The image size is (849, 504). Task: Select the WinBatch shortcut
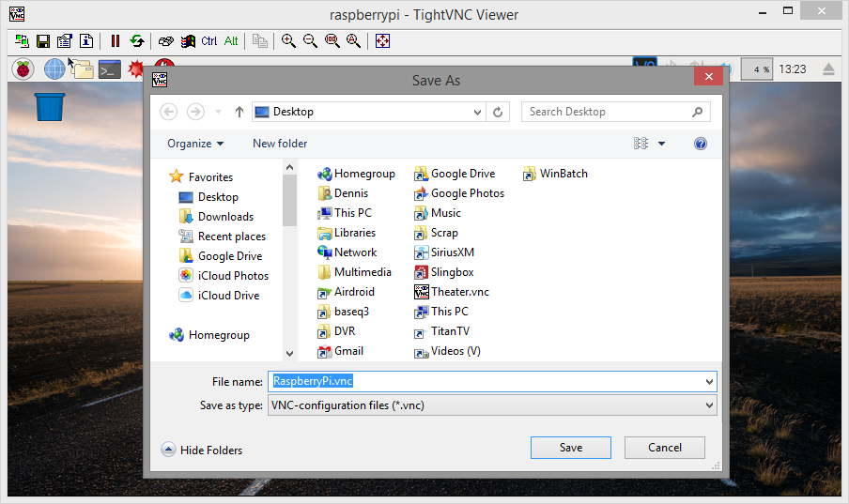pyautogui.click(x=555, y=174)
